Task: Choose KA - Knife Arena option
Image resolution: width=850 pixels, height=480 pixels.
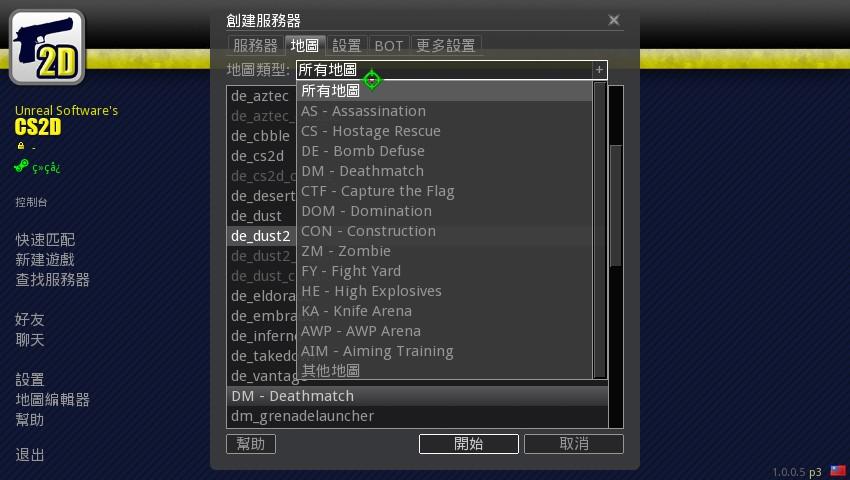Action: [x=445, y=311]
